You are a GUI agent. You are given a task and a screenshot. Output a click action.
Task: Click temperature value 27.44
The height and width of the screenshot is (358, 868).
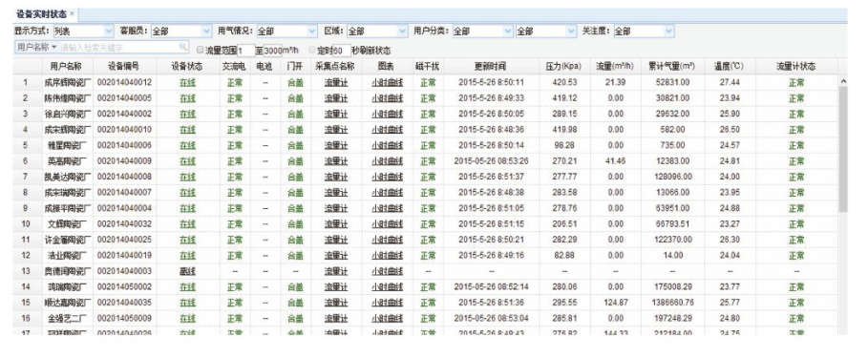(x=730, y=82)
